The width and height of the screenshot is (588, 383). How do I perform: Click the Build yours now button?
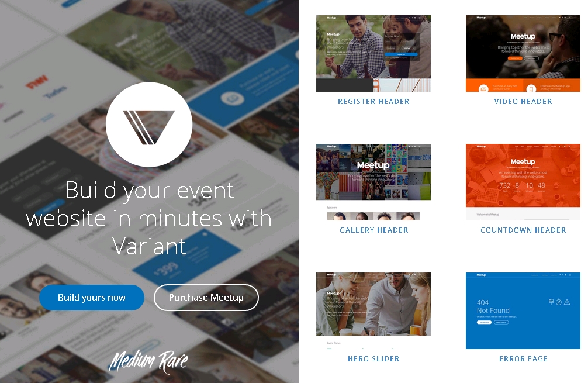click(x=92, y=298)
